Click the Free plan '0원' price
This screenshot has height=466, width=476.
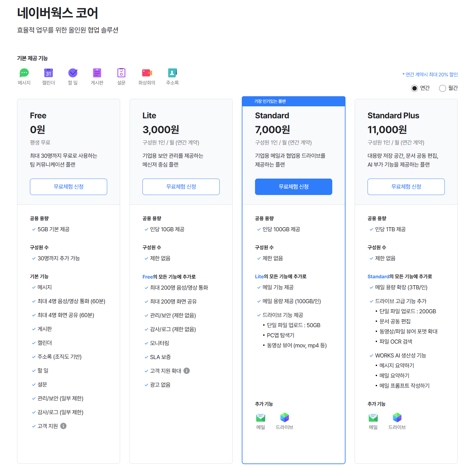(x=38, y=129)
